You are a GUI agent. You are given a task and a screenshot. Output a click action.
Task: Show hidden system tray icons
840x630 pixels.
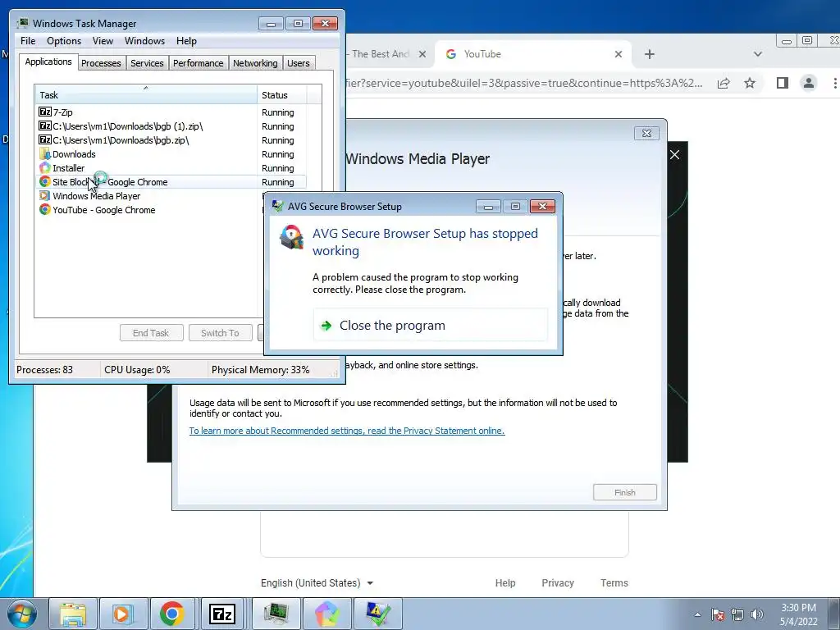(x=697, y=614)
